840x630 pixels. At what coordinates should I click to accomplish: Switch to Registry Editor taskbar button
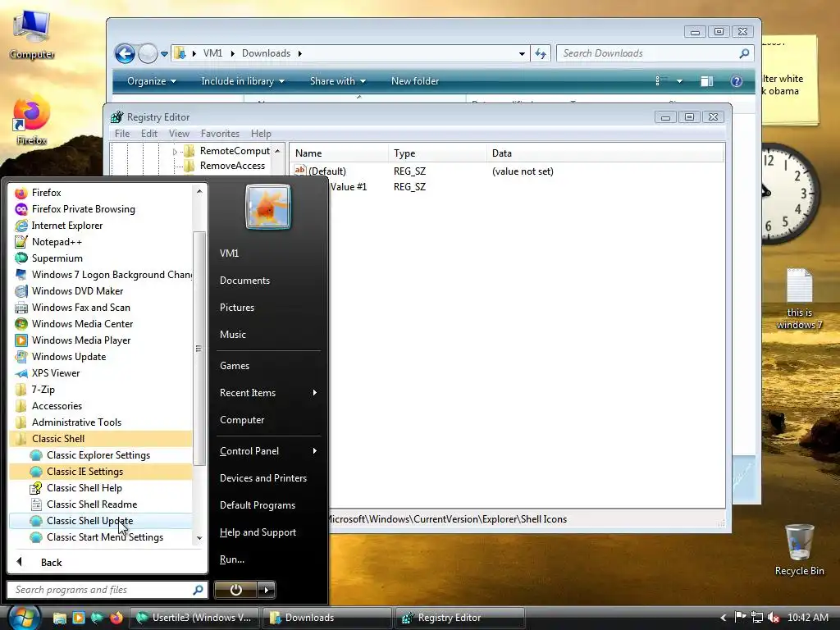[459, 618]
